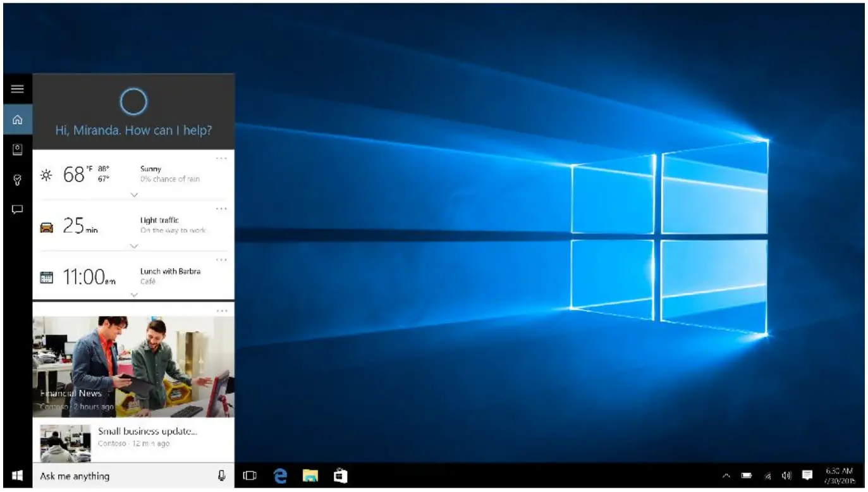Open the Cortana hamburger menu
Viewport: 868px width, 492px height.
tap(18, 89)
